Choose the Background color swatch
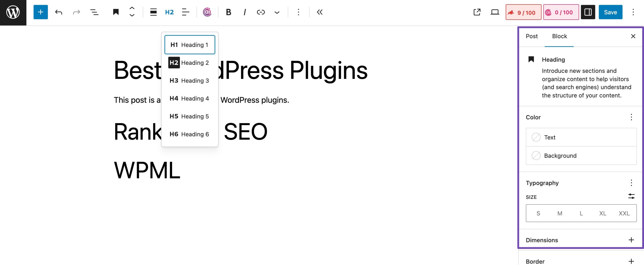644x265 pixels. tap(581, 155)
